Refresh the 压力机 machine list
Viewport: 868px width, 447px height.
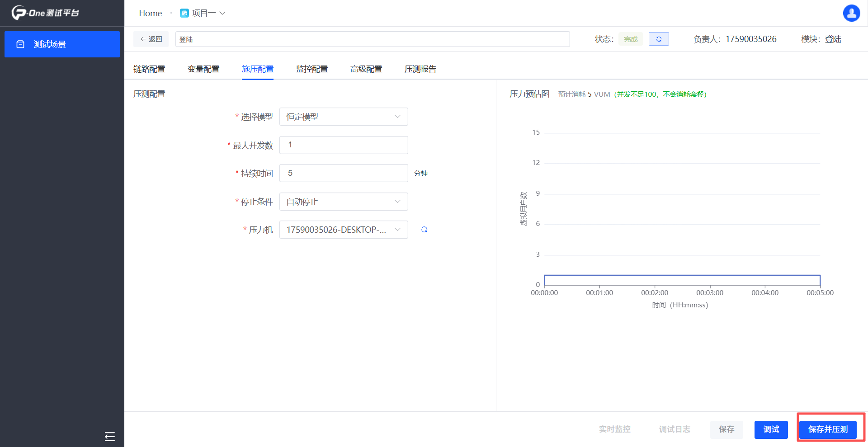coord(424,230)
